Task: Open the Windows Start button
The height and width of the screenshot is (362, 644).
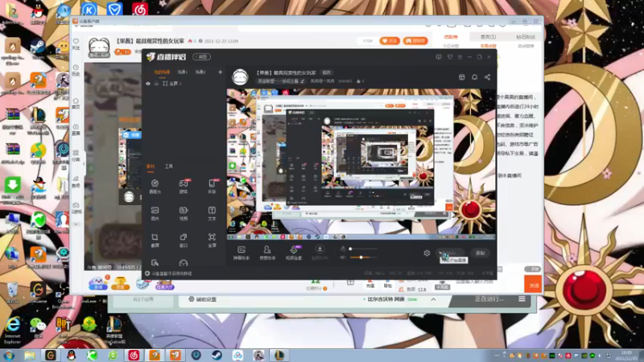Action: [9, 355]
